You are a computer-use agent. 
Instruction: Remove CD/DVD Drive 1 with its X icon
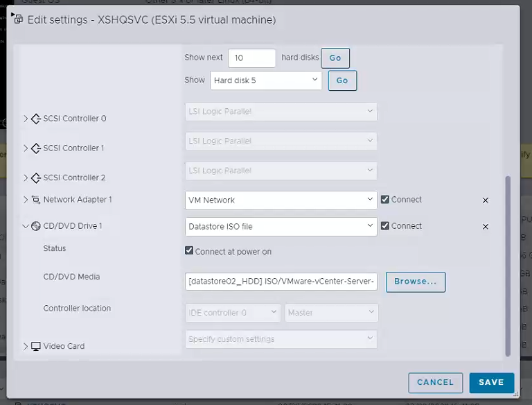485,227
